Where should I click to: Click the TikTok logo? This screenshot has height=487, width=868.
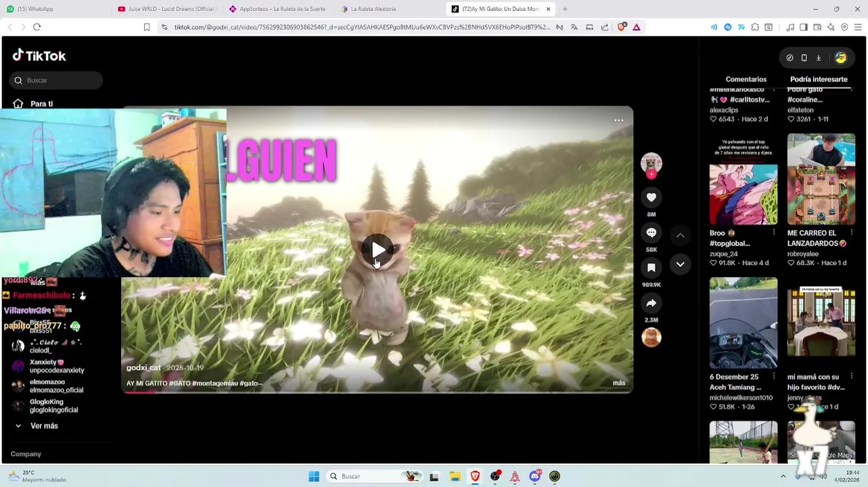coord(39,55)
